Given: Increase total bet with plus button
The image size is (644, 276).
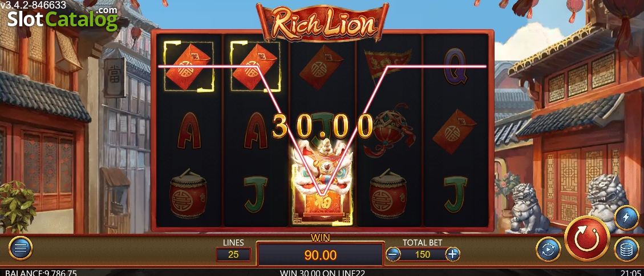Looking at the screenshot, I should [x=452, y=254].
